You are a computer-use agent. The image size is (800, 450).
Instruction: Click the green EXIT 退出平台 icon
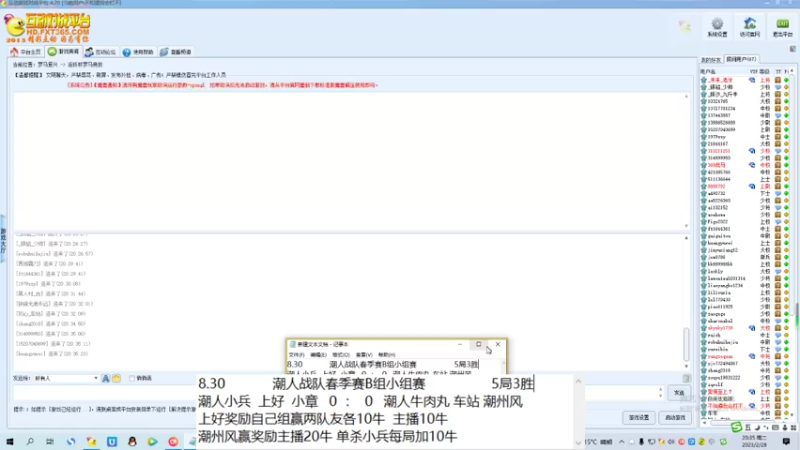click(x=782, y=28)
